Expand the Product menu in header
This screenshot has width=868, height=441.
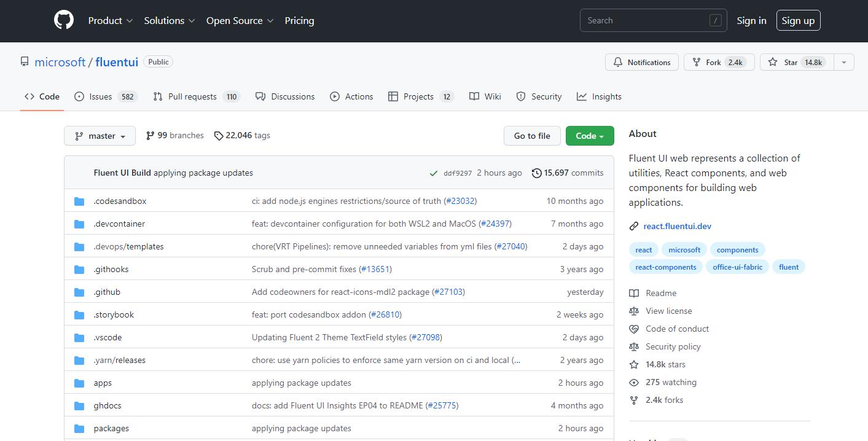coord(111,20)
